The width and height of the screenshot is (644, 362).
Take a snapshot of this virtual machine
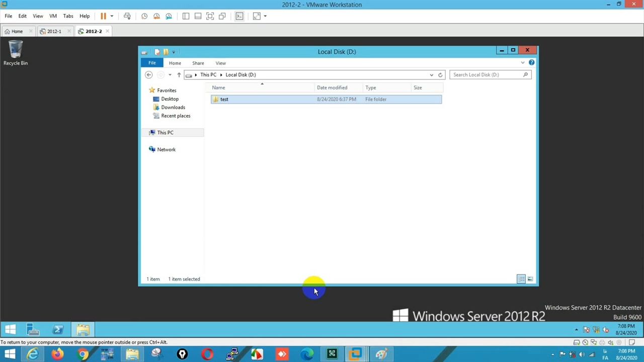click(144, 16)
